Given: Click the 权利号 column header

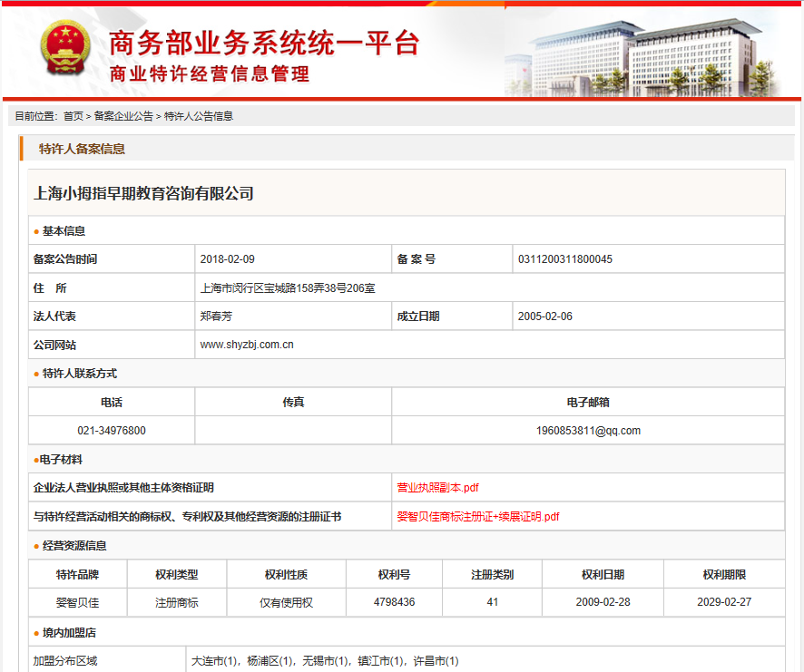Looking at the screenshot, I should pos(394,575).
